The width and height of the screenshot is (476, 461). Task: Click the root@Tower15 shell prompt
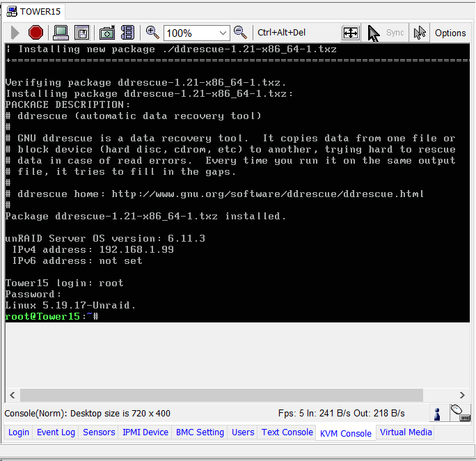pyautogui.click(x=51, y=316)
